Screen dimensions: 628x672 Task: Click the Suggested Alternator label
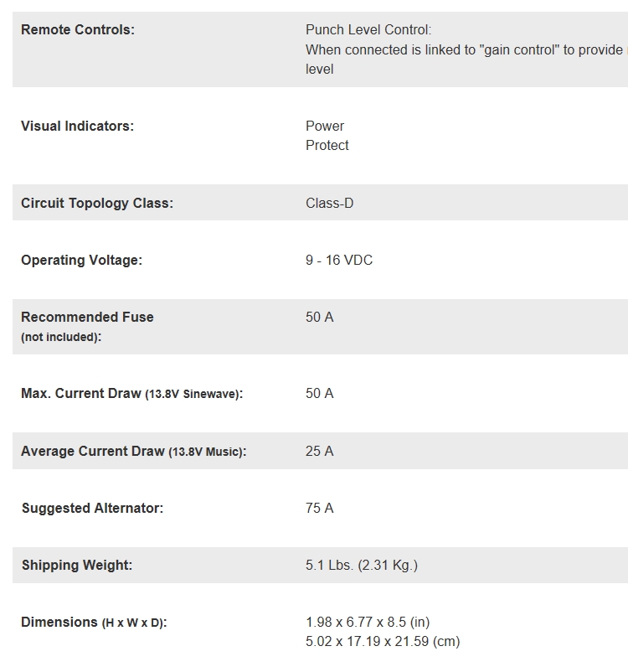click(92, 509)
